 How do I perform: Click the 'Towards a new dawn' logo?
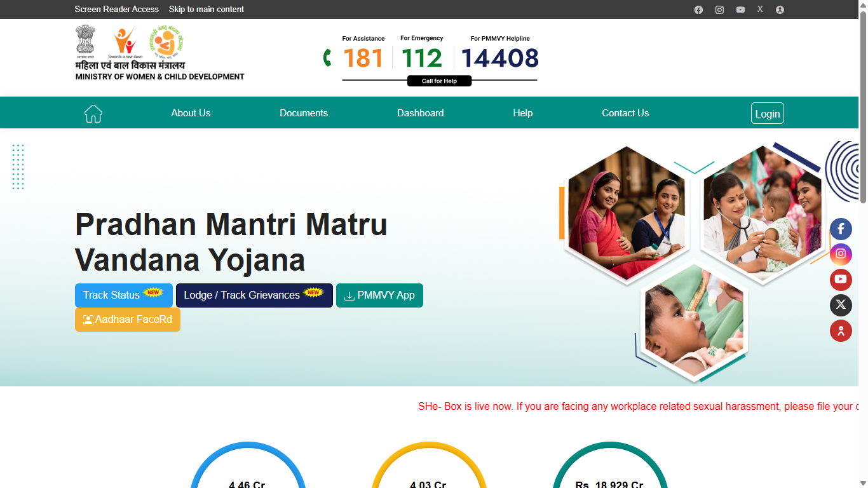[x=125, y=42]
